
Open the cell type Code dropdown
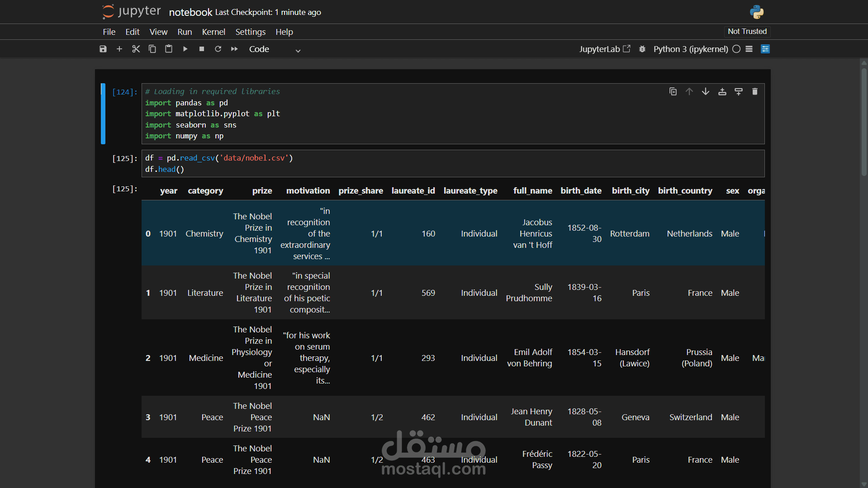tap(275, 49)
